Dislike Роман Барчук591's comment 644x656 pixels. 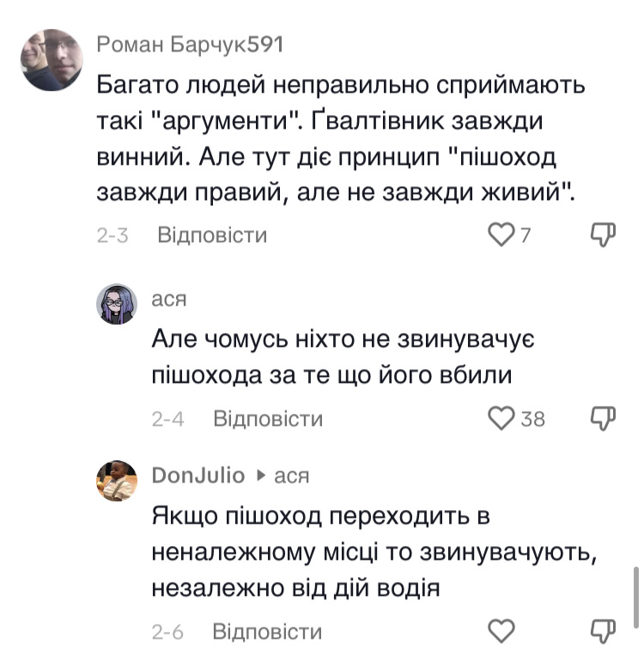(x=603, y=234)
